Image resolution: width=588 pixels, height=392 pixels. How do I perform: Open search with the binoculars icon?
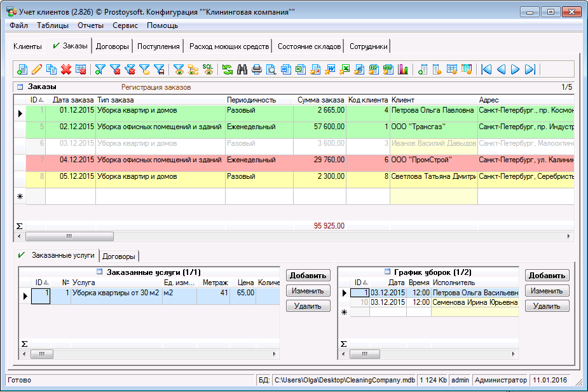[242, 69]
